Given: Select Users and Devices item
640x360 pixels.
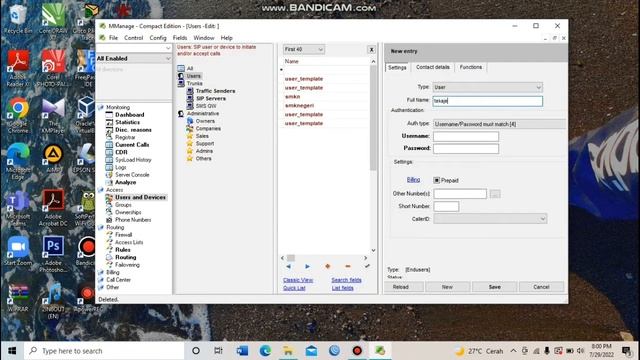Looking at the screenshot, I should 140,197.
